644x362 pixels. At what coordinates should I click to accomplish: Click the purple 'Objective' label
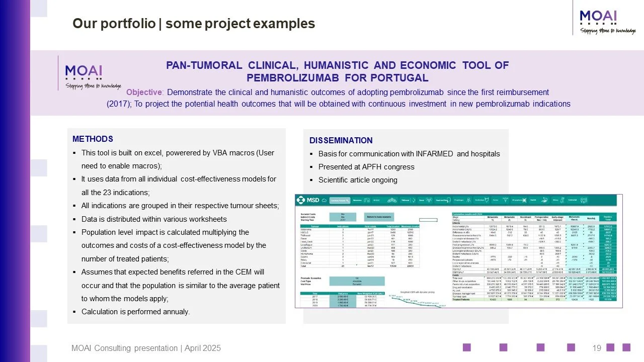145,93
